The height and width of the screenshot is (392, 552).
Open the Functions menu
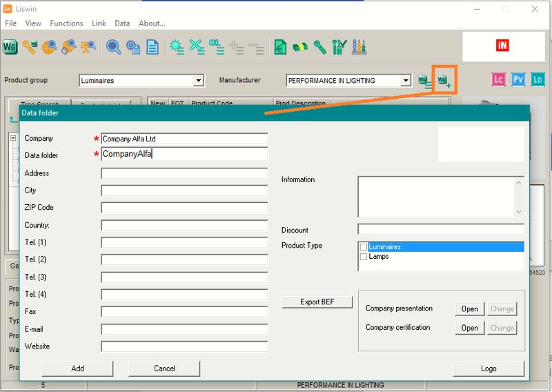66,23
